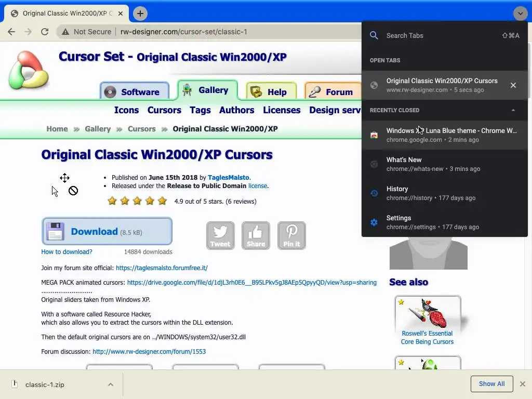Viewport: 532px width, 399px height.
Task: Click Show All downloads button
Action: click(x=491, y=384)
